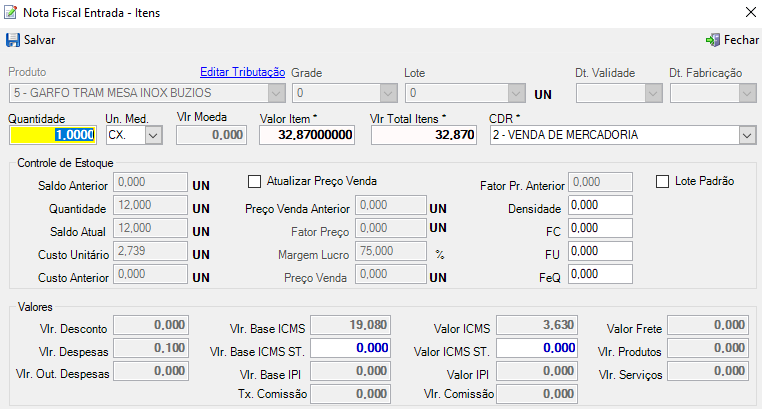Close the Nota Fiscal Entrada window
The height and width of the screenshot is (409, 762).
pos(745,13)
